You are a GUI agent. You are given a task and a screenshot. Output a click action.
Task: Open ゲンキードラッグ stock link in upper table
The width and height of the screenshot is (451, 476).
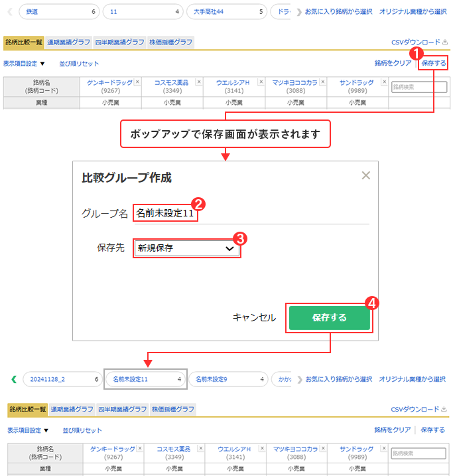110,82
